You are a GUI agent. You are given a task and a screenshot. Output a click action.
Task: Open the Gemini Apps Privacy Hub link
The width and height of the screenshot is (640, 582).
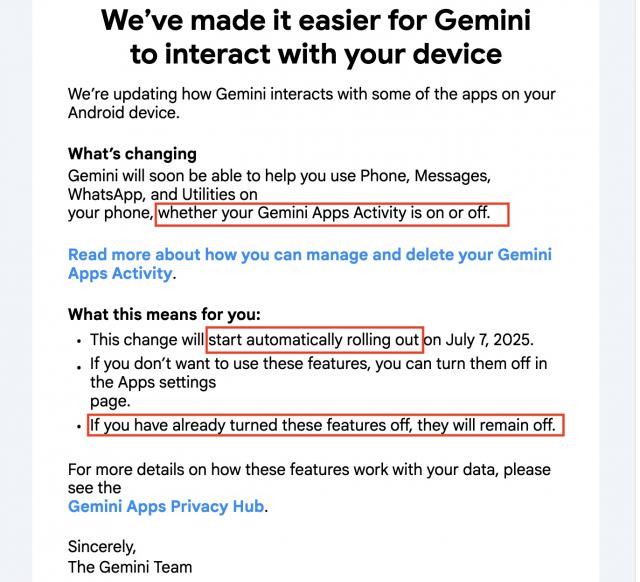(x=166, y=506)
